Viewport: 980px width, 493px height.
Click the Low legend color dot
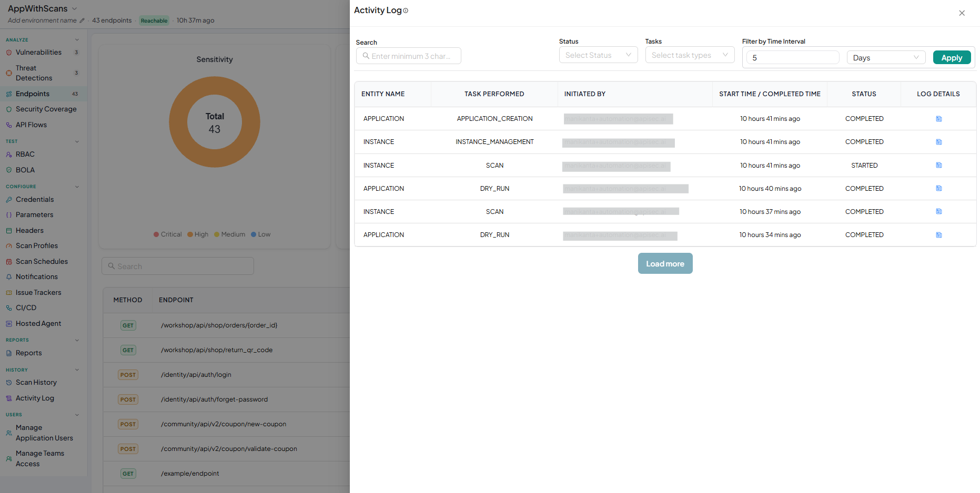[254, 234]
